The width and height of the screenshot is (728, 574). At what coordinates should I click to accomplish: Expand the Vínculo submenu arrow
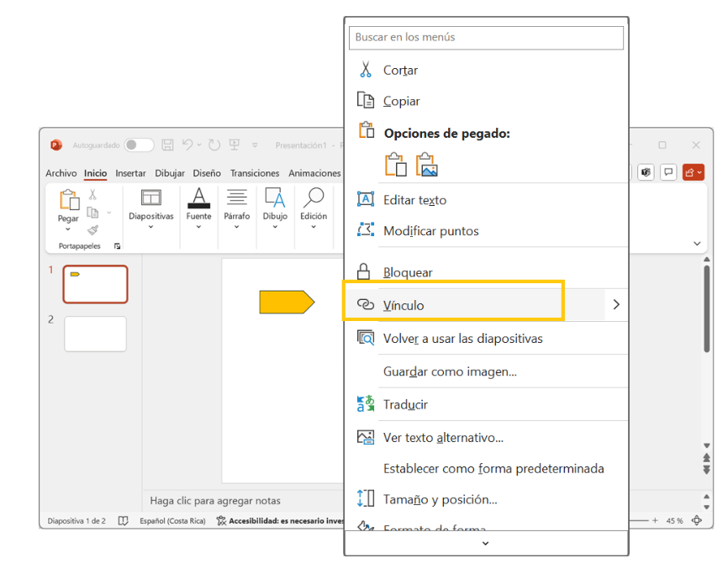(616, 304)
